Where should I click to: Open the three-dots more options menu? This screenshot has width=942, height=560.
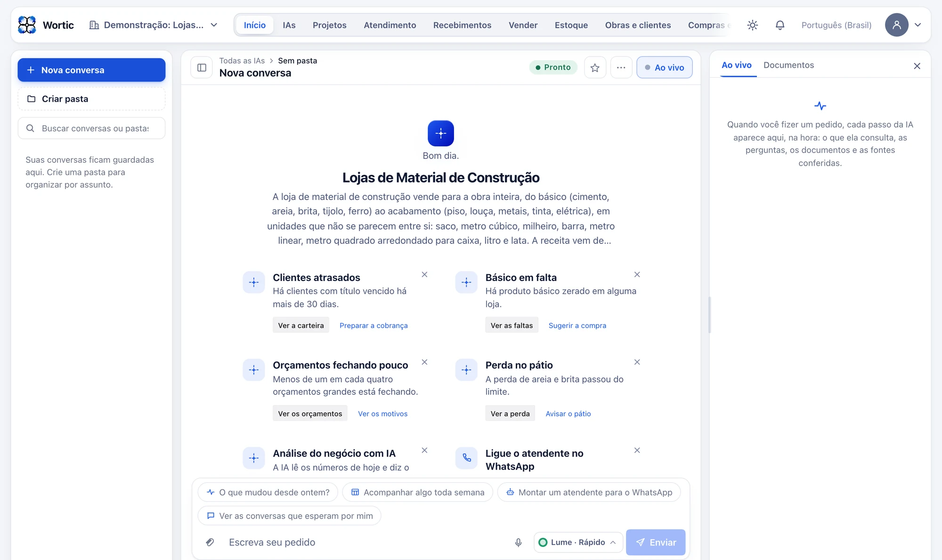click(x=621, y=67)
